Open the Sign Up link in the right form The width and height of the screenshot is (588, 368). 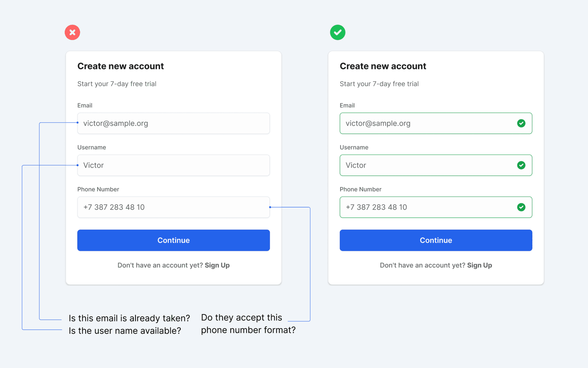click(x=479, y=265)
